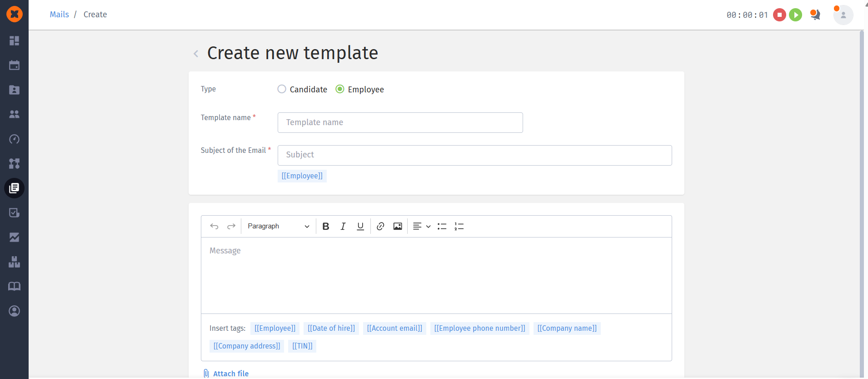Expand the text alignment dropdown
The image size is (868, 379).
tap(421, 227)
